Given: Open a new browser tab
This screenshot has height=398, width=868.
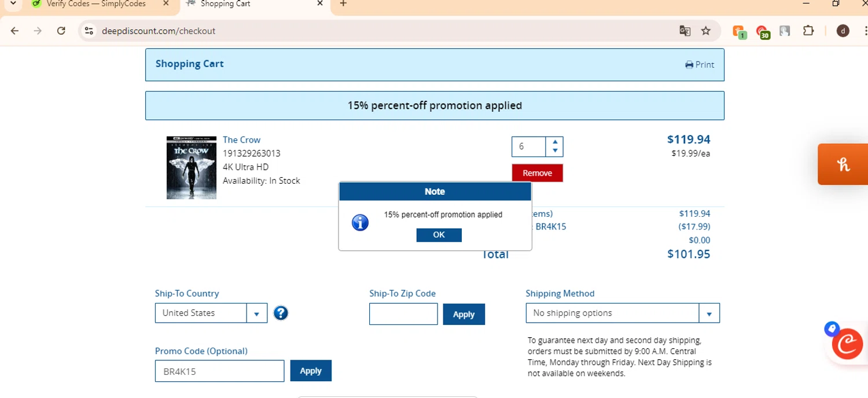Looking at the screenshot, I should coord(343,4).
